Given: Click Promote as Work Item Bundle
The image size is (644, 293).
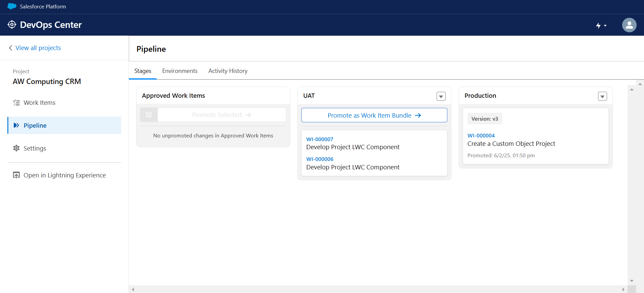Looking at the screenshot, I should point(374,115).
